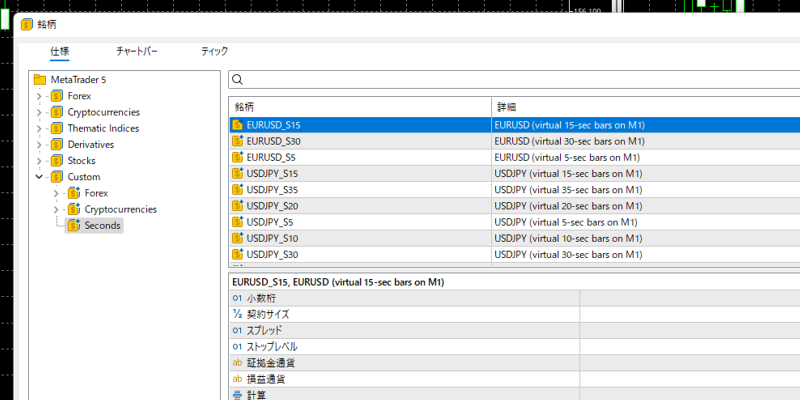The width and height of the screenshot is (800, 400).
Task: Expand the Derivatives tree node
Action: click(39, 144)
